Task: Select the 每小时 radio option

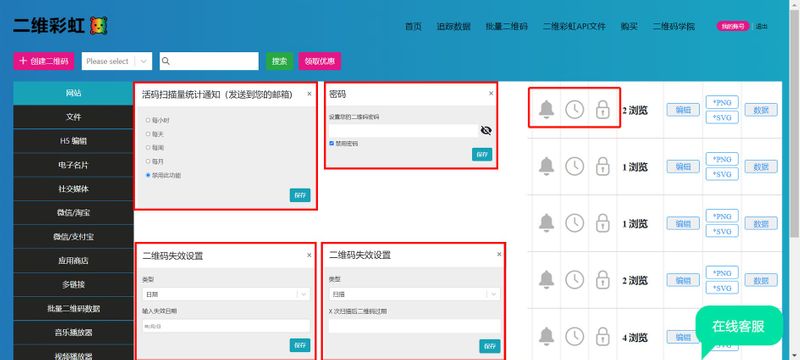Action: click(x=148, y=120)
